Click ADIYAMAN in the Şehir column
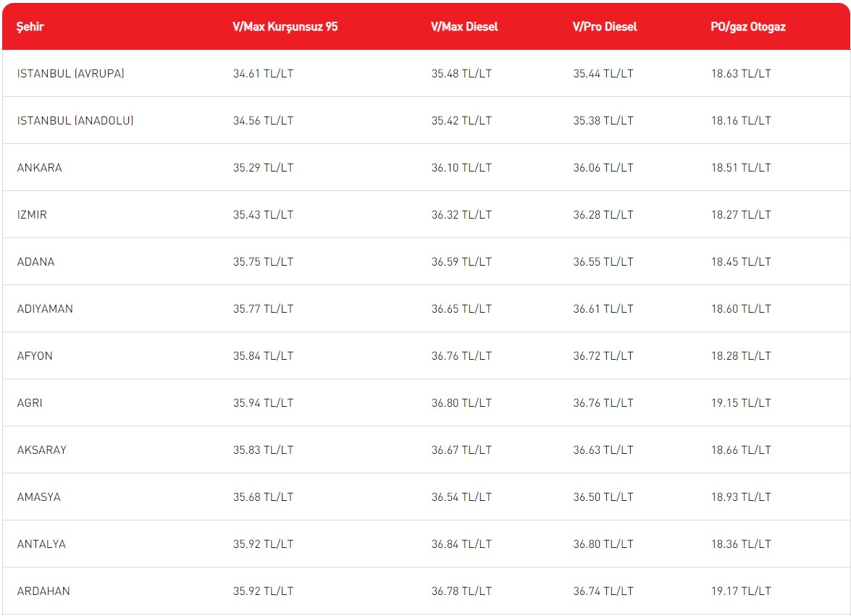 [45, 309]
